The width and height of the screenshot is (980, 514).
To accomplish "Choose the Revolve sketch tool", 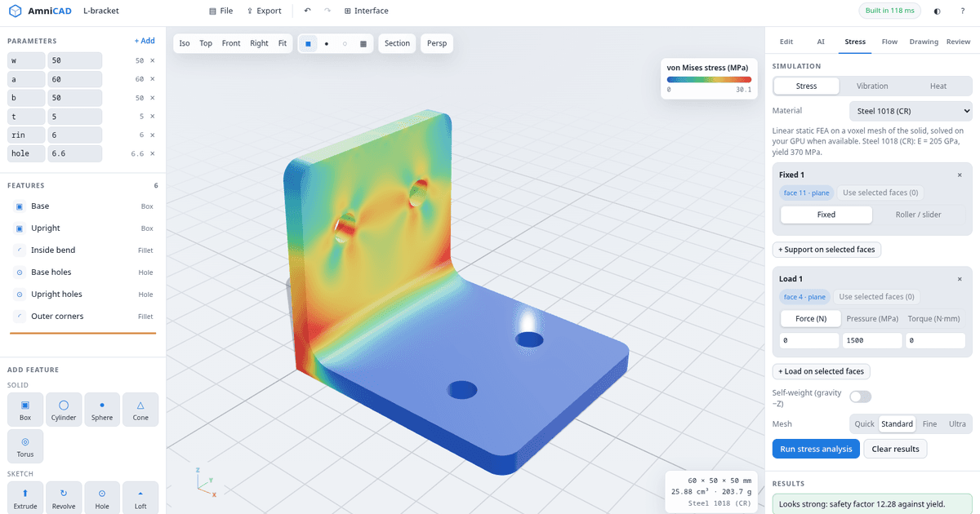I will point(64,498).
